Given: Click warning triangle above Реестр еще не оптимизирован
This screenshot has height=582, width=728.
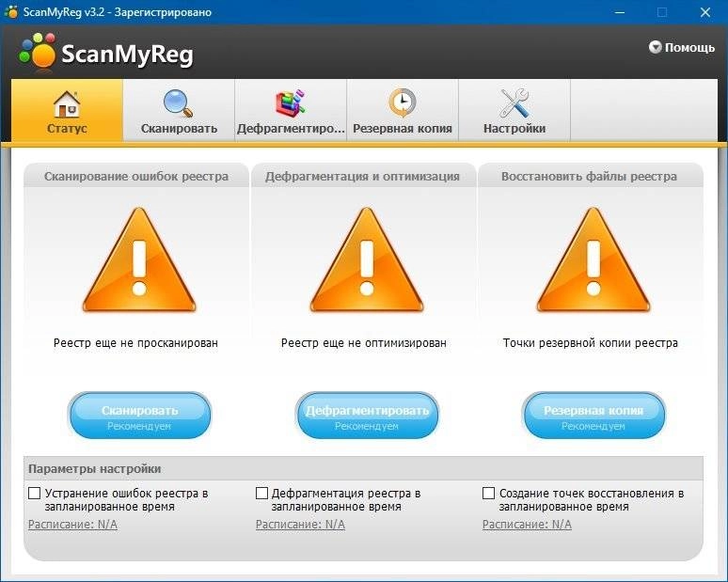Looking at the screenshot, I should click(x=367, y=260).
